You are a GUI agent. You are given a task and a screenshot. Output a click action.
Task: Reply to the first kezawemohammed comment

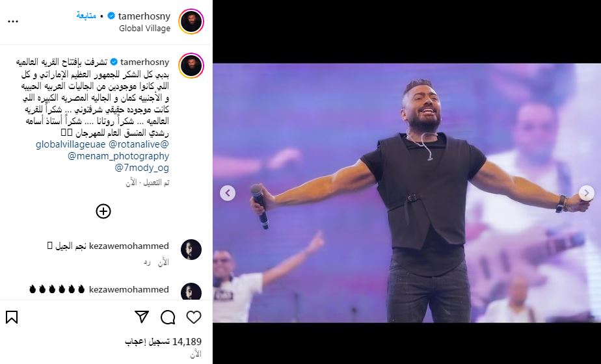click(x=147, y=263)
